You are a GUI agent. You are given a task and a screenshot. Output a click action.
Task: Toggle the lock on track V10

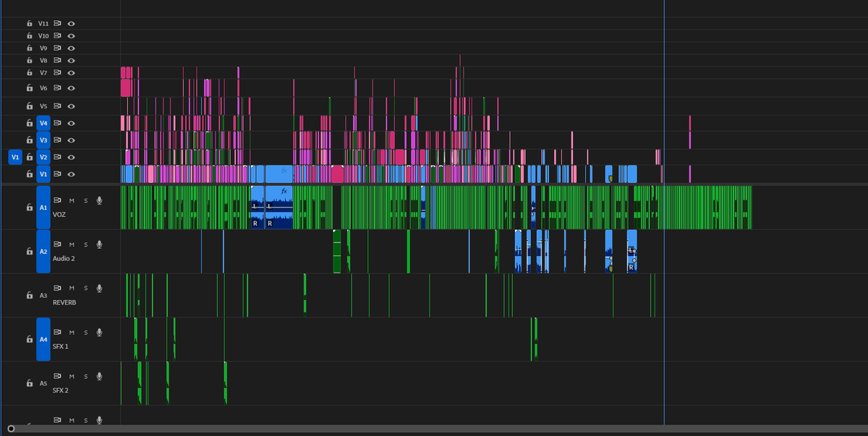tap(30, 35)
